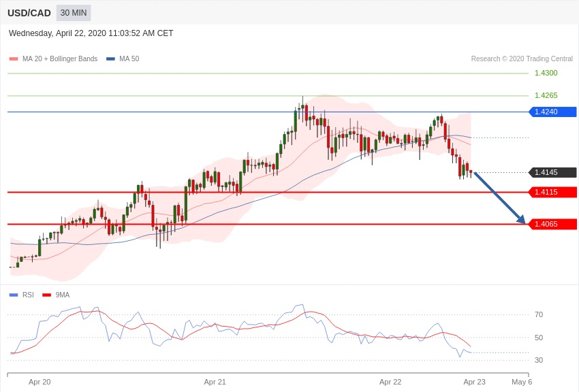The height and width of the screenshot is (392, 579).
Task: Click the MA 50 legend label
Action: tap(129, 59)
